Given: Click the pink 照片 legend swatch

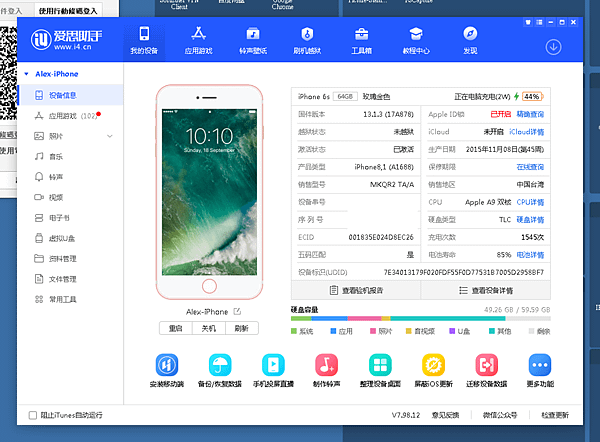Looking at the screenshot, I should [373, 331].
